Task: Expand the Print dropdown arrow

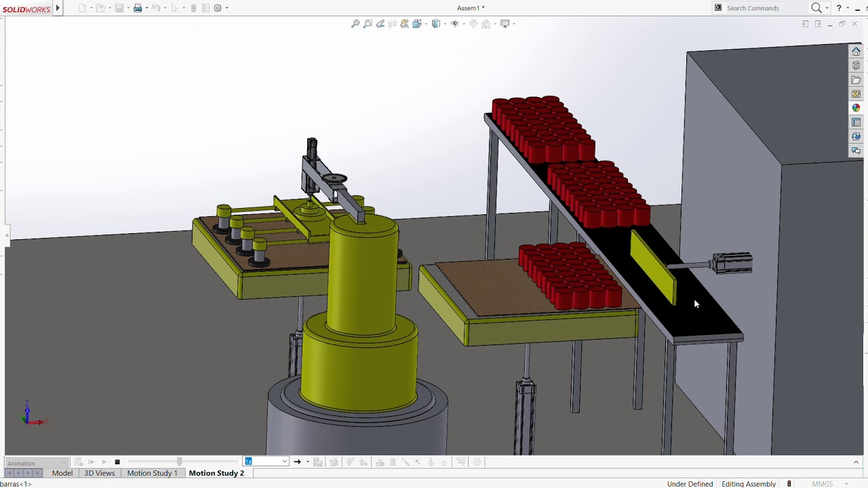Action: tap(146, 8)
